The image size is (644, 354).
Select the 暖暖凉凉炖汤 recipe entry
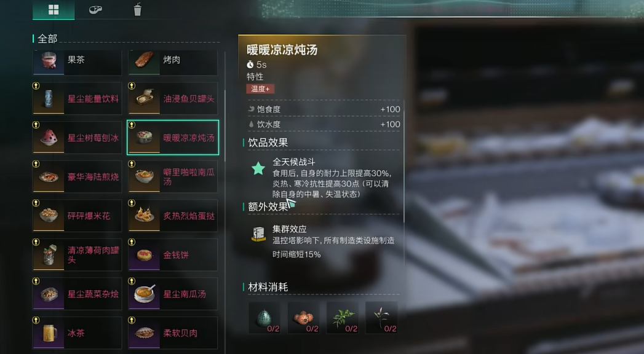point(173,138)
